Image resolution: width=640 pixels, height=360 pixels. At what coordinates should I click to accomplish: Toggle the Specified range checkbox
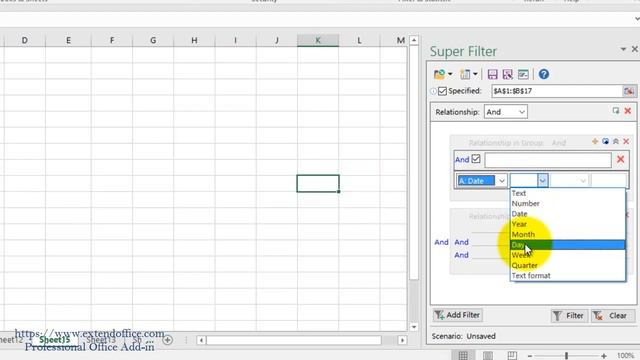tap(442, 91)
